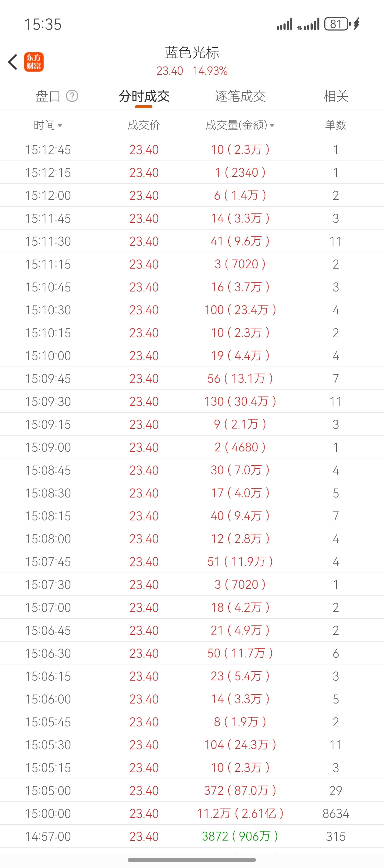Tap the back arrow icon
The image size is (384, 868).
[13, 62]
